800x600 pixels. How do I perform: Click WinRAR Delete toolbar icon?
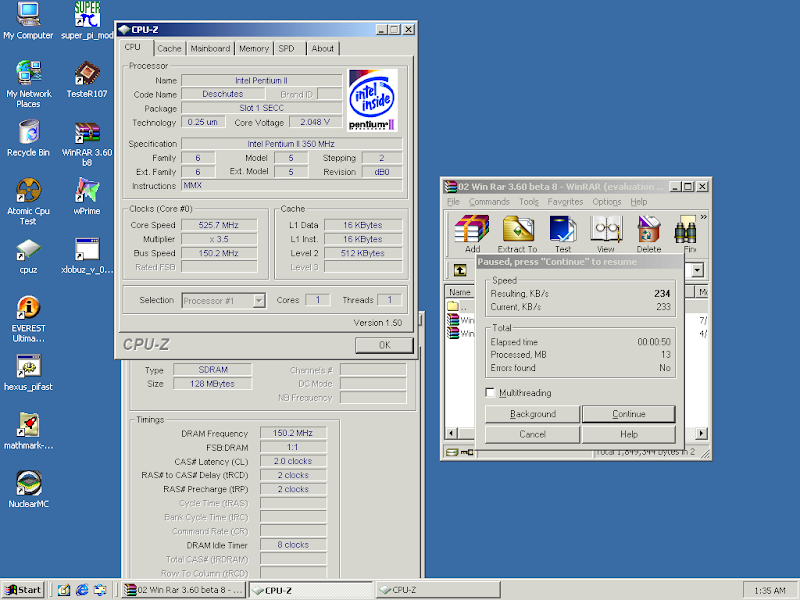click(x=648, y=234)
